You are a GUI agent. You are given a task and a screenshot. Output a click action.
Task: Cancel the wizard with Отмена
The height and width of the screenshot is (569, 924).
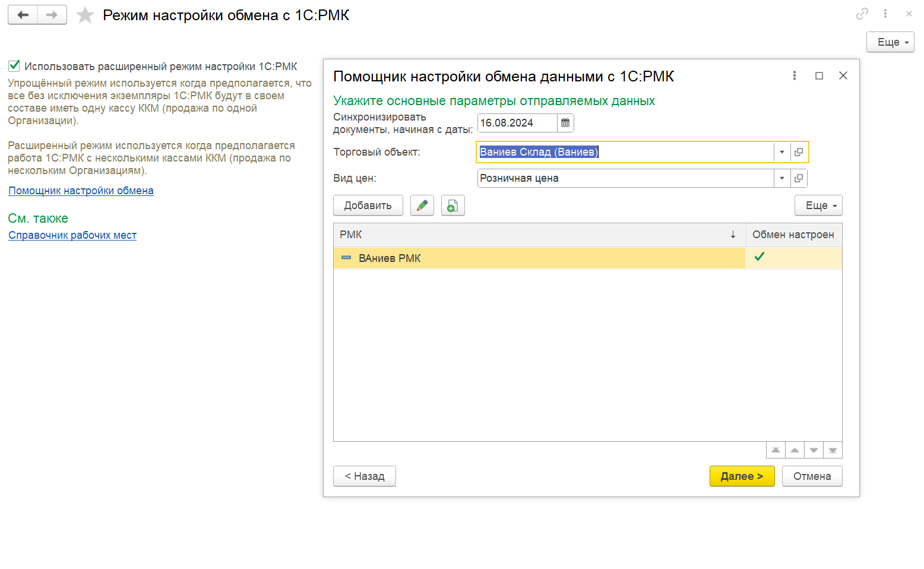click(x=812, y=476)
